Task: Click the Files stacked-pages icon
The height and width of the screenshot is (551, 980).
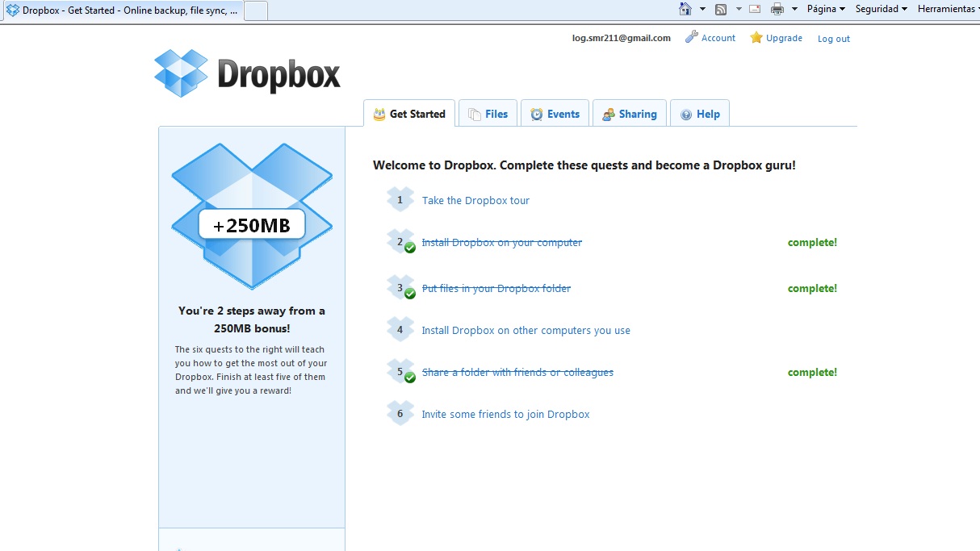Action: (x=472, y=113)
